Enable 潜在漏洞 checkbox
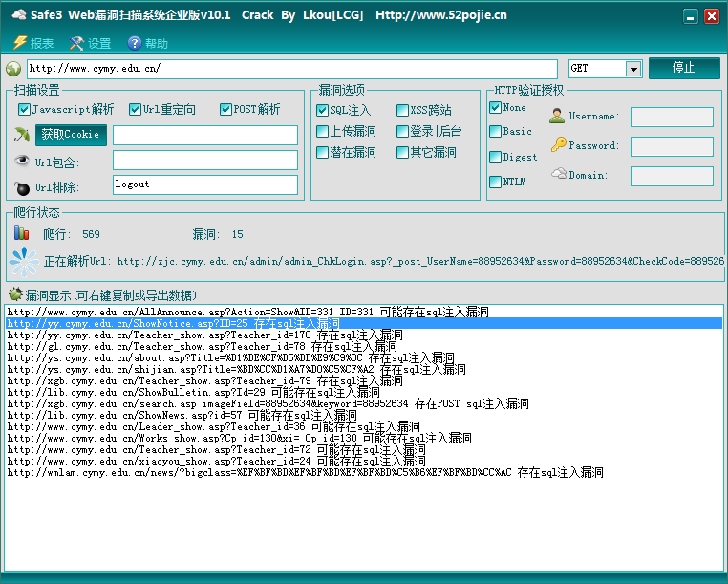Screen dimensions: 728x584 click(322, 152)
